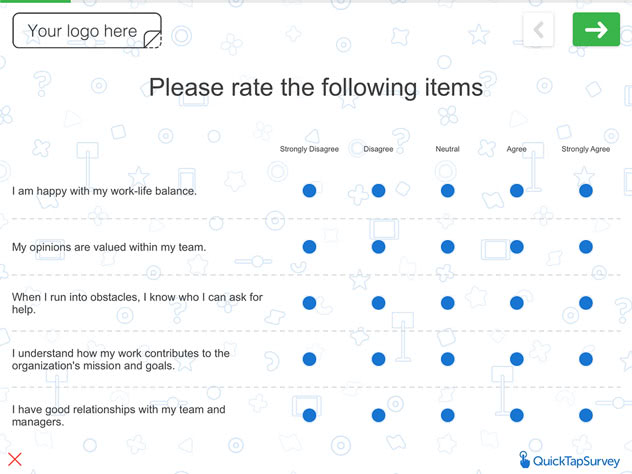Choose Strongly Disagree for mission and goals statement
The width and height of the screenshot is (632, 474).
(x=309, y=359)
